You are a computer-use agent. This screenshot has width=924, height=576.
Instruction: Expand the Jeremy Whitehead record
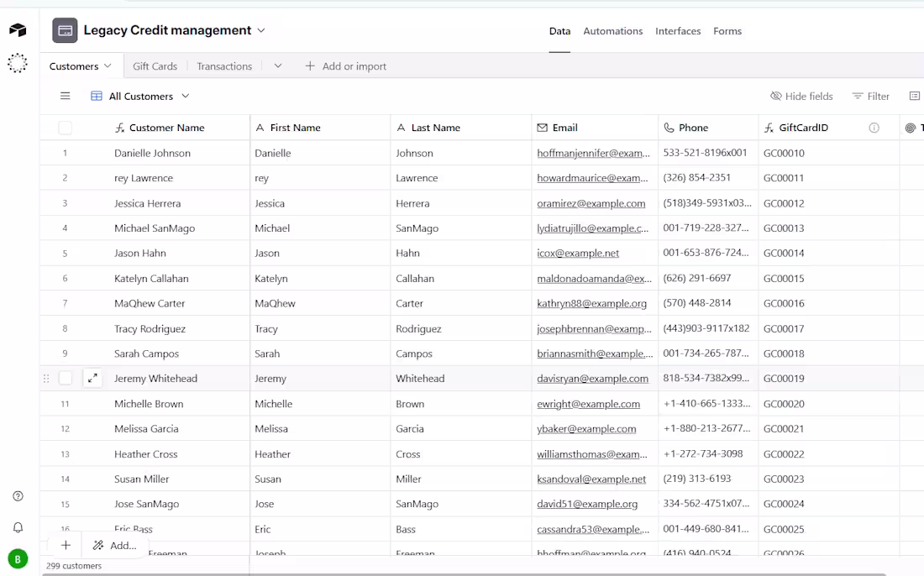(x=92, y=379)
